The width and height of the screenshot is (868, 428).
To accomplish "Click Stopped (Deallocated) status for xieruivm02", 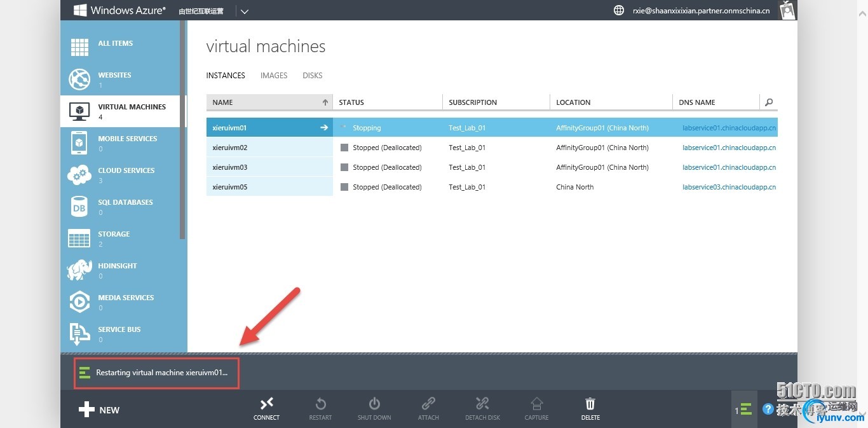I will [x=387, y=148].
